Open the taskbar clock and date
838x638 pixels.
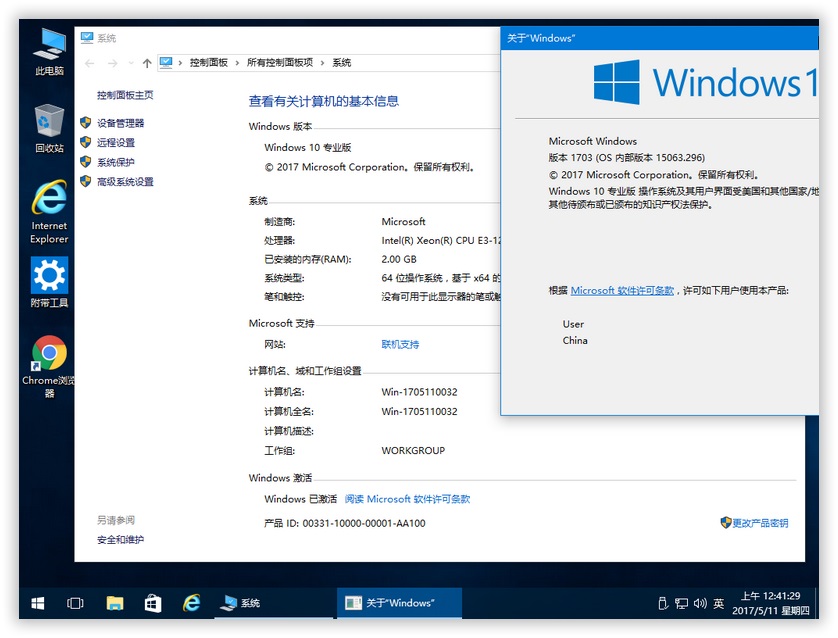[x=770, y=603]
